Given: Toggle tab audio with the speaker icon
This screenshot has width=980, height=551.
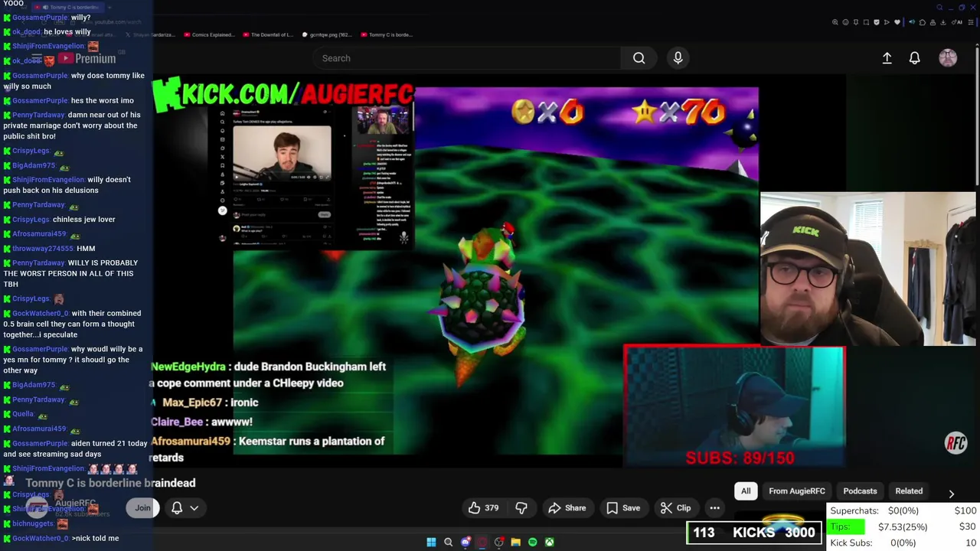Looking at the screenshot, I should [912, 22].
